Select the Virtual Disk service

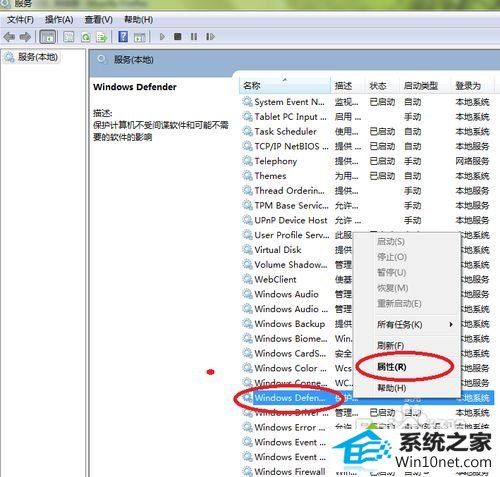point(278,250)
